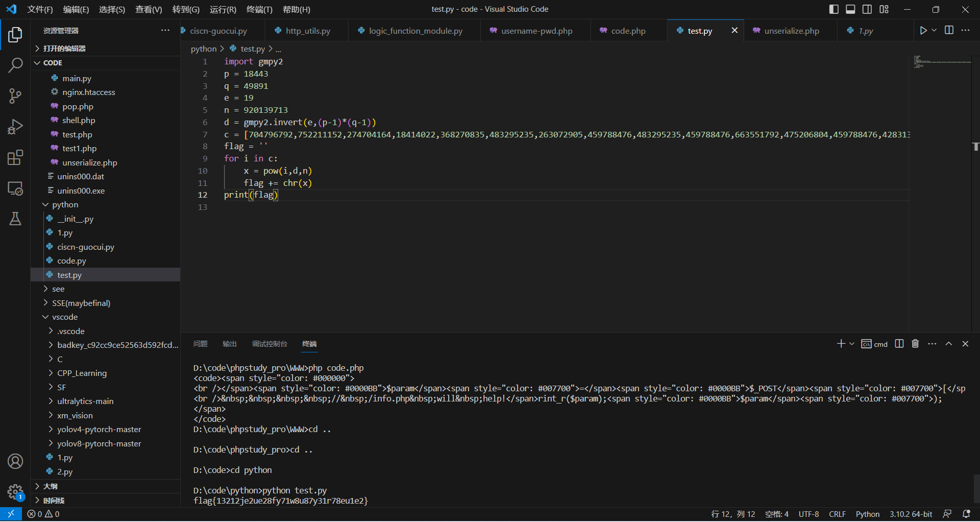
Task: Open notifications bell in status bar
Action: tap(966, 514)
